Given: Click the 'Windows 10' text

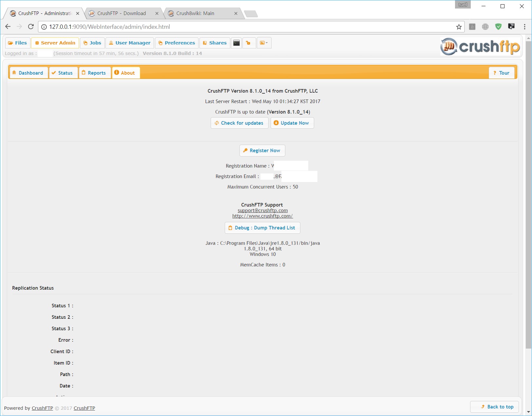Looking at the screenshot, I should click(263, 254).
